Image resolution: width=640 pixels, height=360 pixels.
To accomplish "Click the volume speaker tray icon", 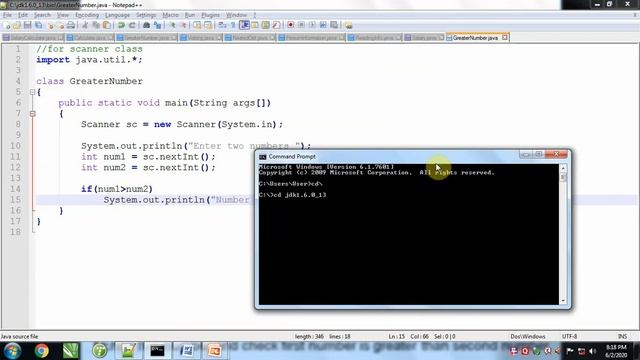I will [593, 351].
